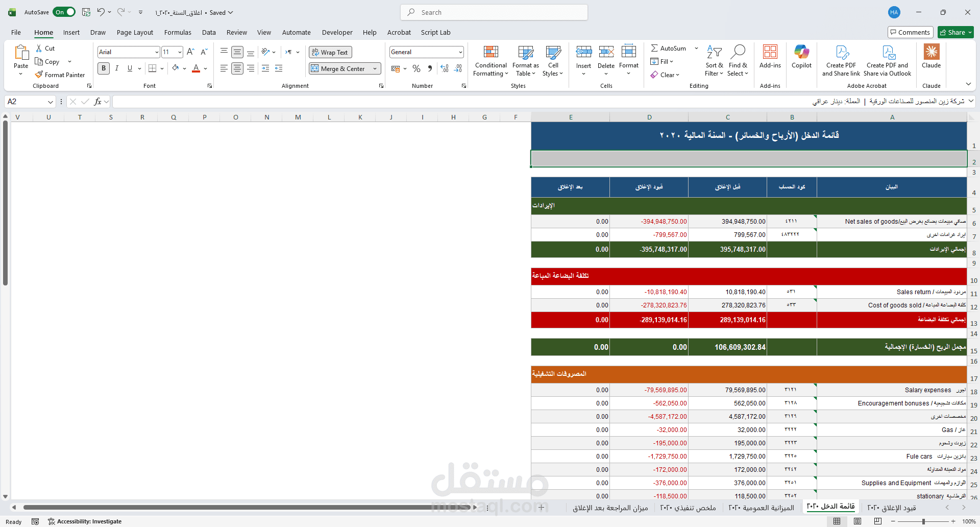Screen dimensions: 980x527
Task: Launch Copilot from the ribbon
Action: (801, 57)
